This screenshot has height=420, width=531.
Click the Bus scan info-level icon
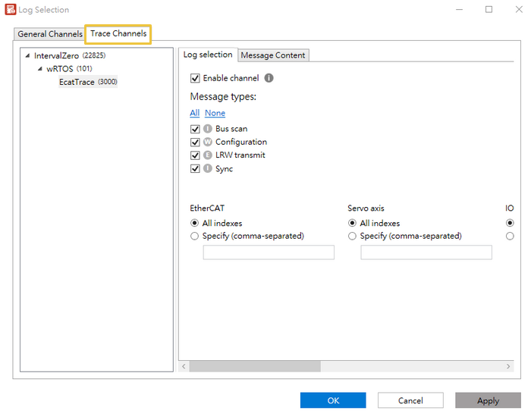(208, 129)
